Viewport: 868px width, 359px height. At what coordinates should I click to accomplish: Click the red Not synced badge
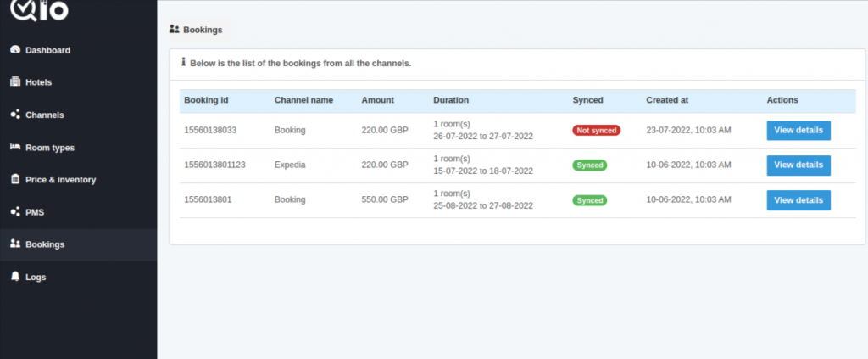pyautogui.click(x=596, y=130)
